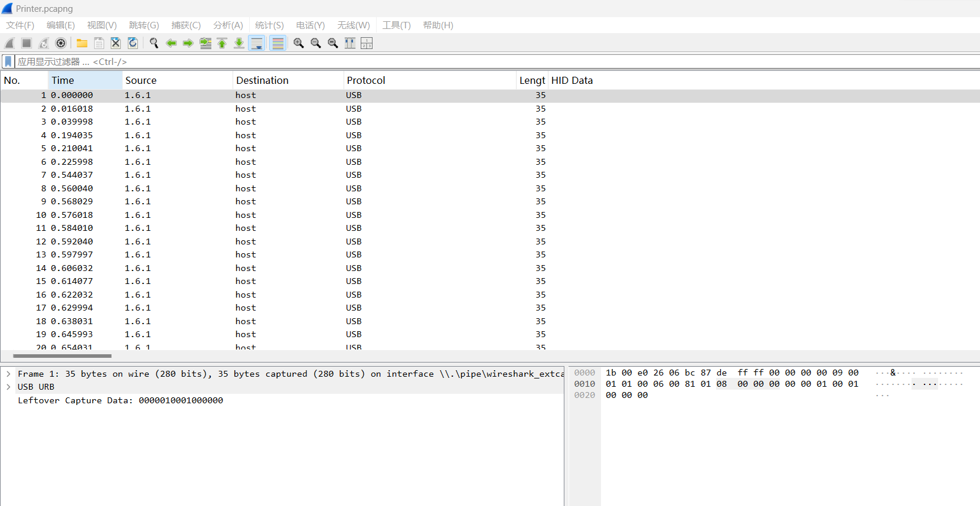Go forward with the right green arrow
The height and width of the screenshot is (506, 980).
pyautogui.click(x=188, y=43)
